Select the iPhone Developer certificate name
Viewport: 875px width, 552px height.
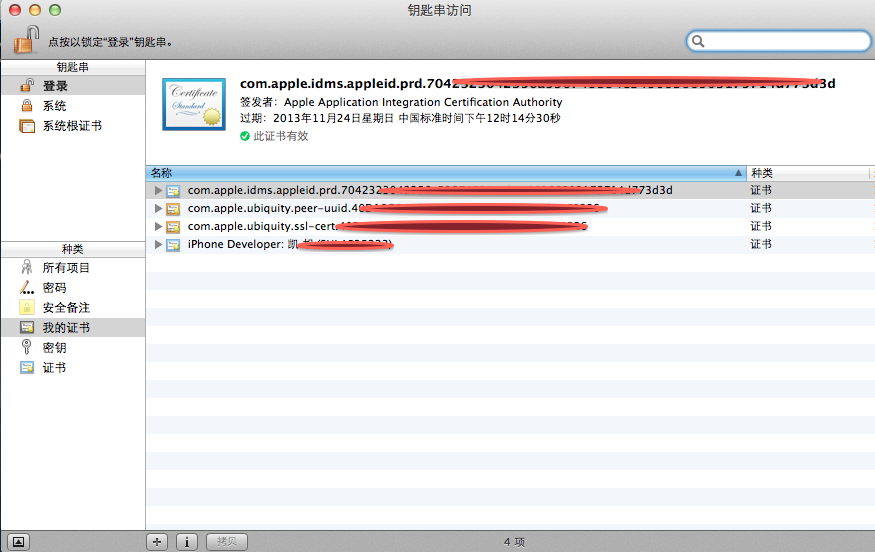(290, 244)
